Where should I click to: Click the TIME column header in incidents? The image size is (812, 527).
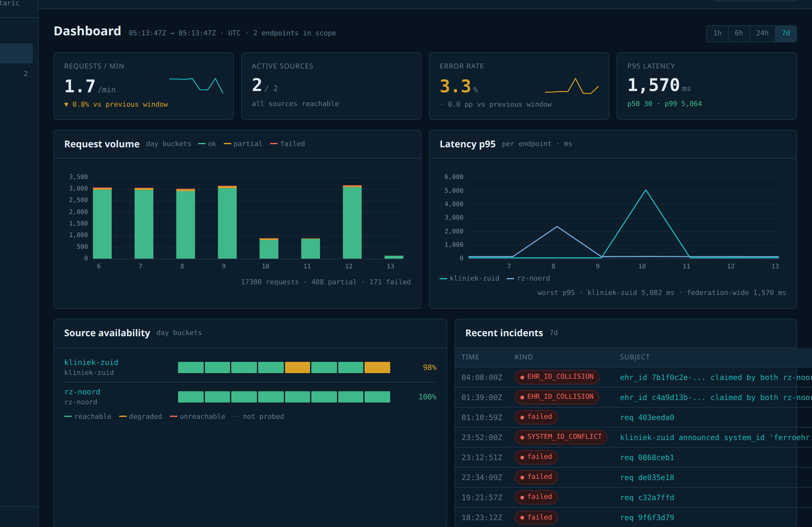point(470,357)
